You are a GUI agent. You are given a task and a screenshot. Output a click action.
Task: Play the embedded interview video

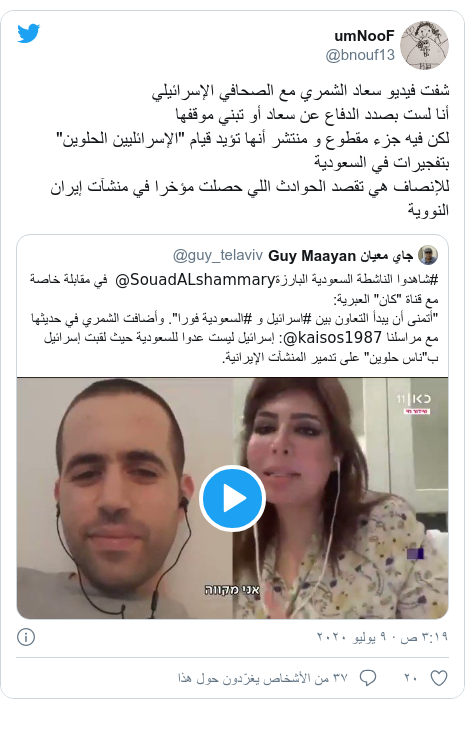[x=232, y=498]
